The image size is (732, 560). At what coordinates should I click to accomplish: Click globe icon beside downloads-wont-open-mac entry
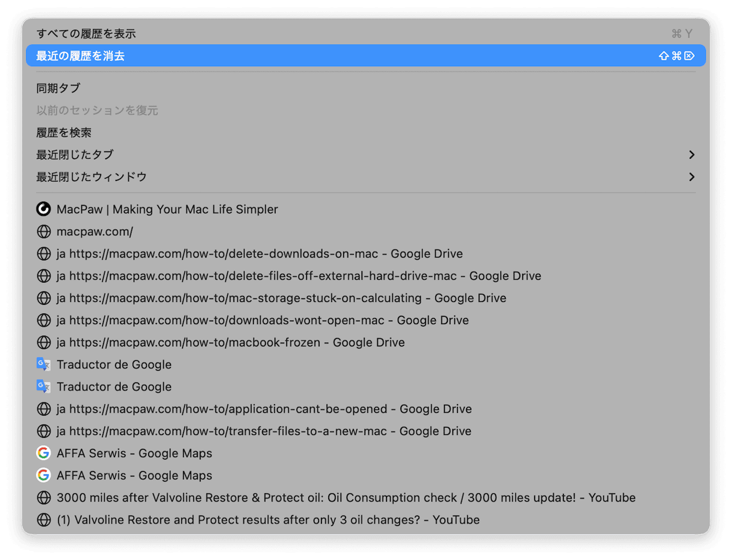click(x=43, y=321)
